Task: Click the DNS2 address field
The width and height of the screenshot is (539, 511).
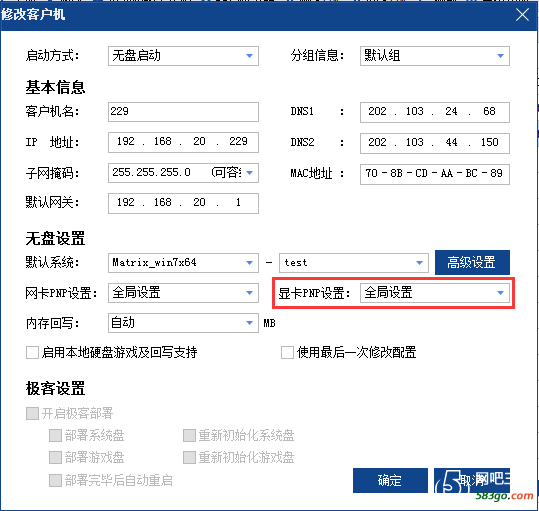Action: pyautogui.click(x=435, y=143)
